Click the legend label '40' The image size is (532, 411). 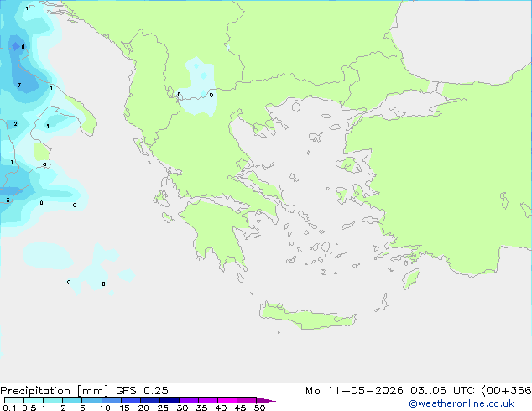pos(221,408)
